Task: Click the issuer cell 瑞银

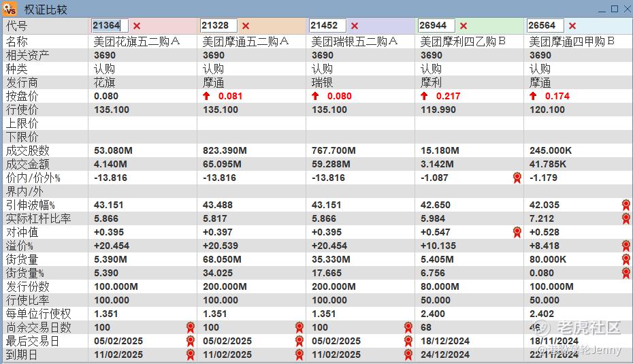Action: [322, 83]
